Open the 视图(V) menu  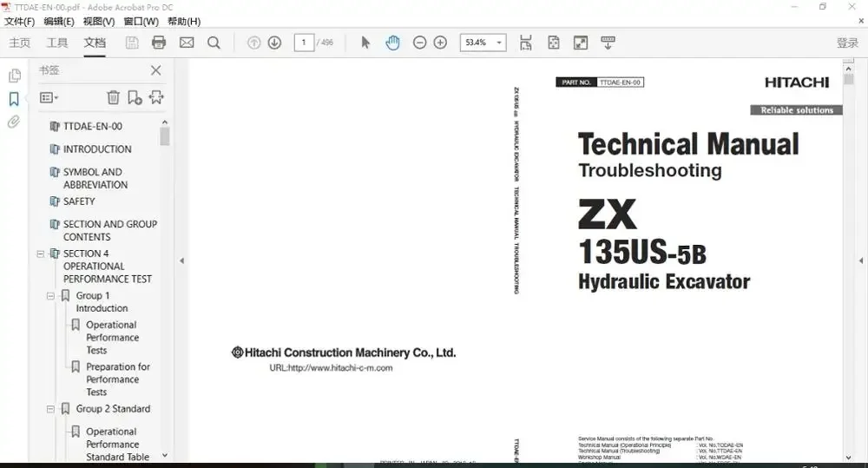[99, 22]
